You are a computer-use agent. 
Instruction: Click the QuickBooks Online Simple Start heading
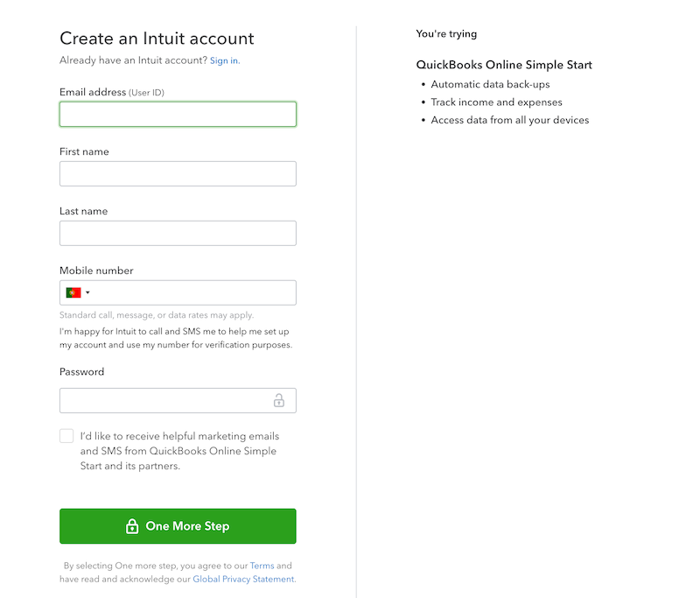[504, 65]
